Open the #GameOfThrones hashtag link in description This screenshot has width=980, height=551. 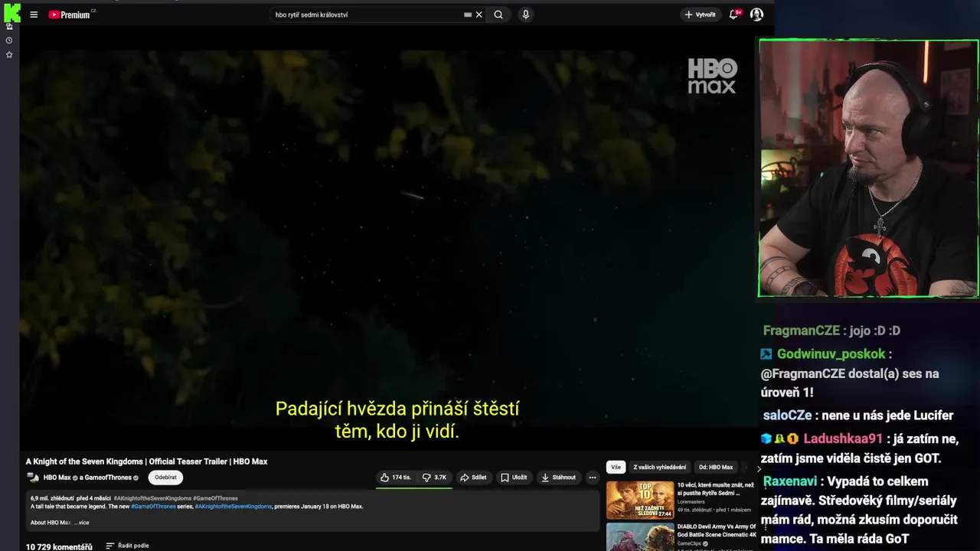click(153, 507)
